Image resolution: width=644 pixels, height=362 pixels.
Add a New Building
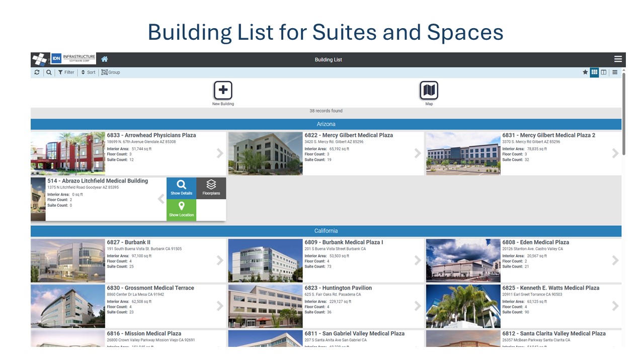click(x=223, y=94)
